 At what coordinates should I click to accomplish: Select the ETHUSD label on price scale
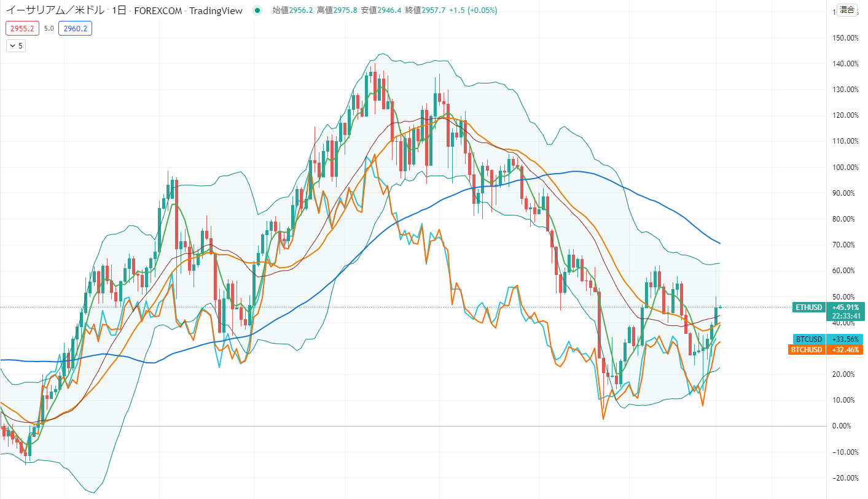pyautogui.click(x=808, y=307)
